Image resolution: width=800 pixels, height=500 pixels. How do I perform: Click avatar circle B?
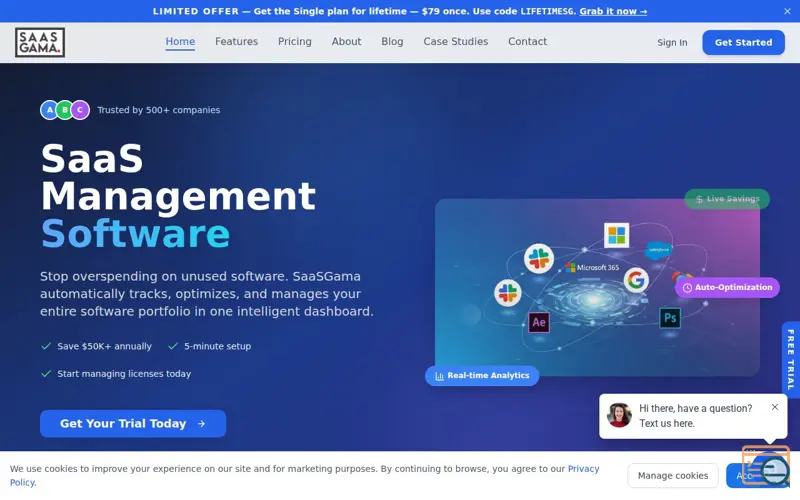65,110
